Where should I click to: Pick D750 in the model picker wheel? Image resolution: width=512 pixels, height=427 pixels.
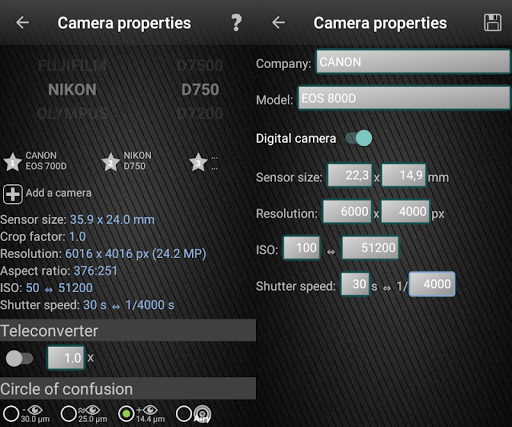point(200,90)
